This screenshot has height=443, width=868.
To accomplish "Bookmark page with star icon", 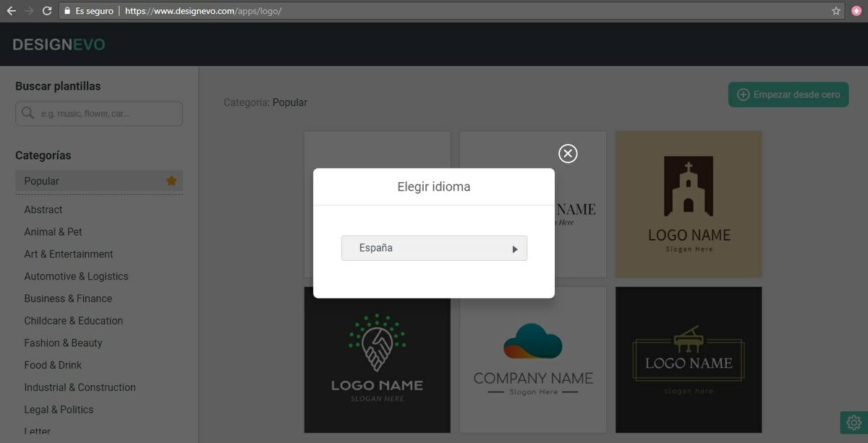I will click(836, 11).
